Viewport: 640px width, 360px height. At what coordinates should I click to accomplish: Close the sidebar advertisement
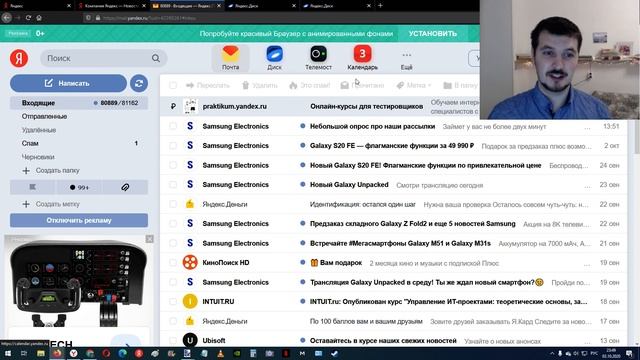point(150,239)
